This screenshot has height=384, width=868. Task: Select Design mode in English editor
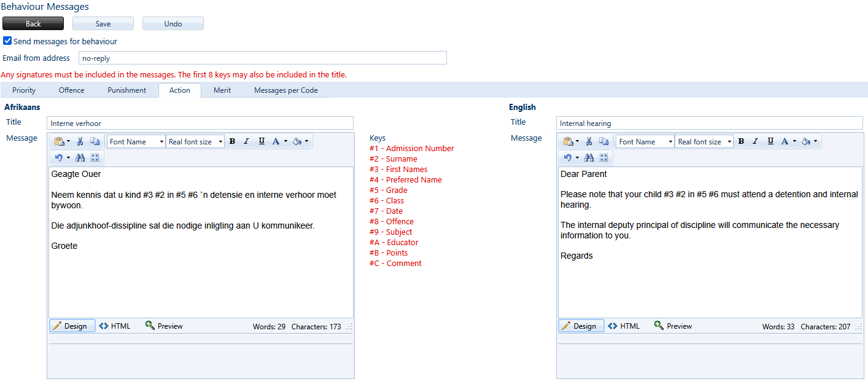coord(582,326)
